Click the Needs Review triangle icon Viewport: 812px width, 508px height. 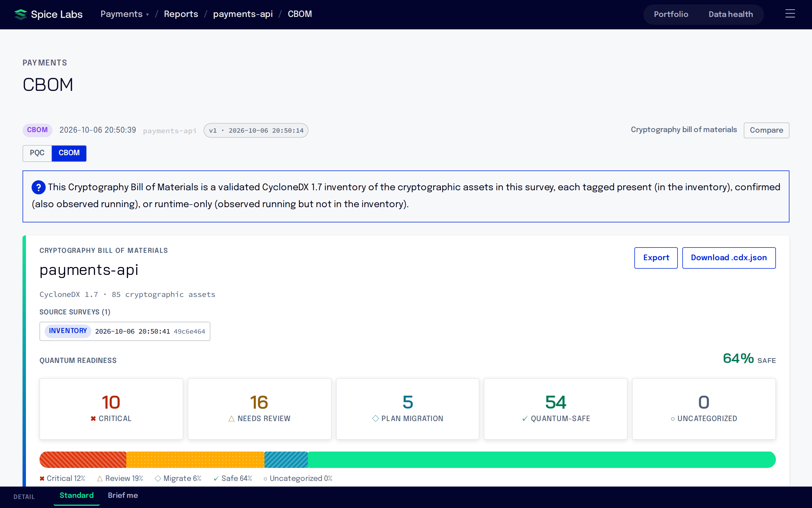[231, 418]
